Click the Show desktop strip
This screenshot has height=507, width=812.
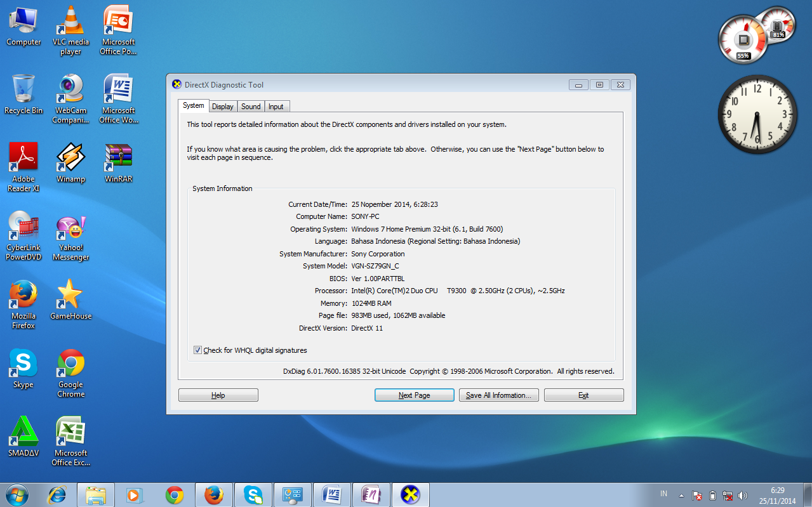tap(808, 495)
